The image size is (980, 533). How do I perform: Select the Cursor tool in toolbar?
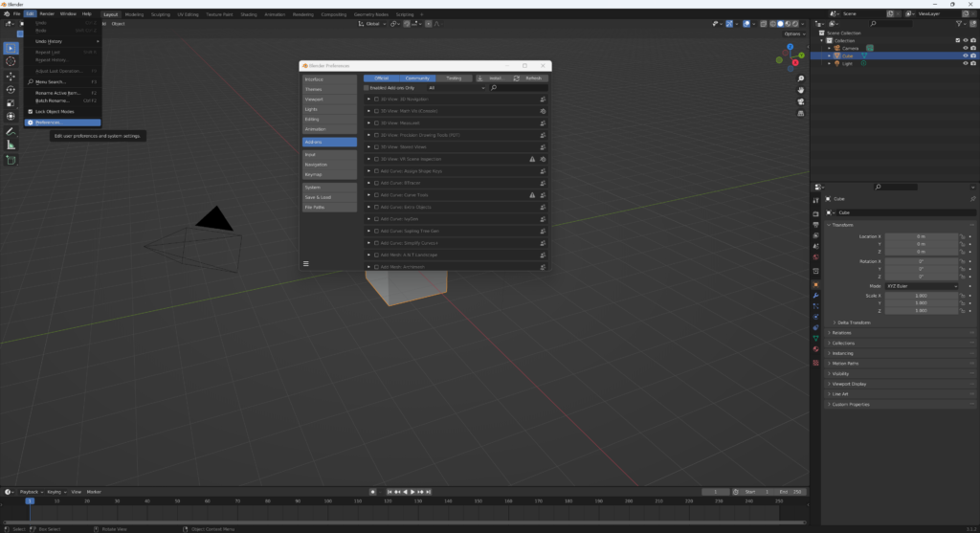(x=11, y=61)
